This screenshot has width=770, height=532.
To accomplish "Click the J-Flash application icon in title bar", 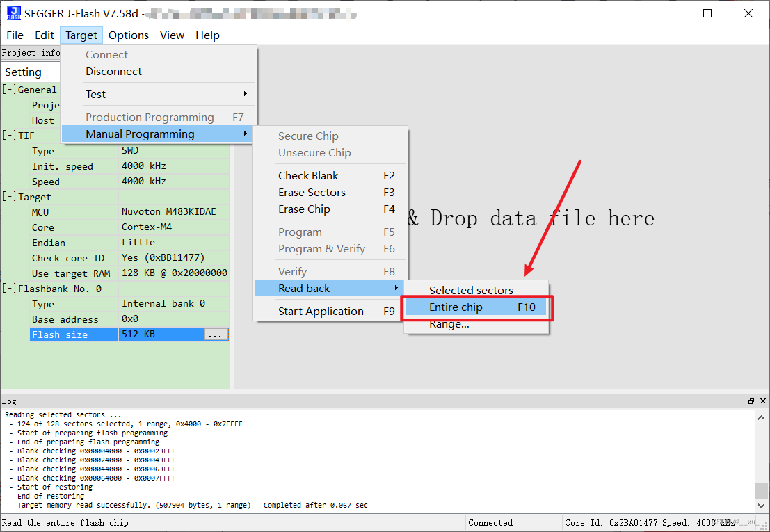I will (x=14, y=13).
